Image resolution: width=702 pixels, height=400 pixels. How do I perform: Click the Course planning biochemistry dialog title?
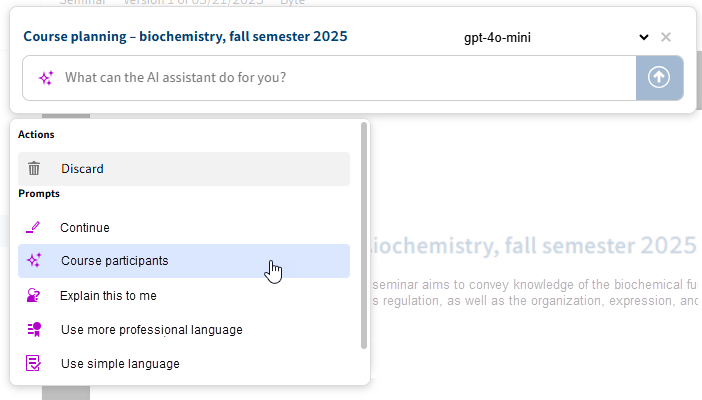pos(185,36)
